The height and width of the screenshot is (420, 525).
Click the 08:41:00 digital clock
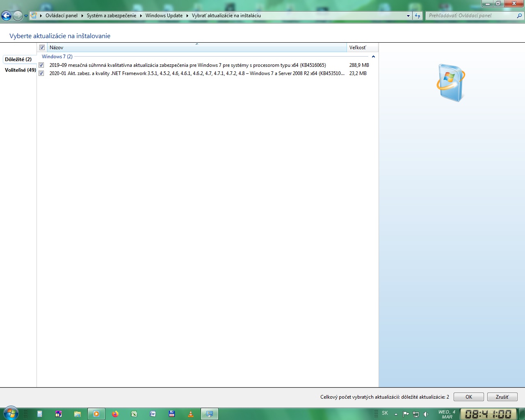(488, 414)
